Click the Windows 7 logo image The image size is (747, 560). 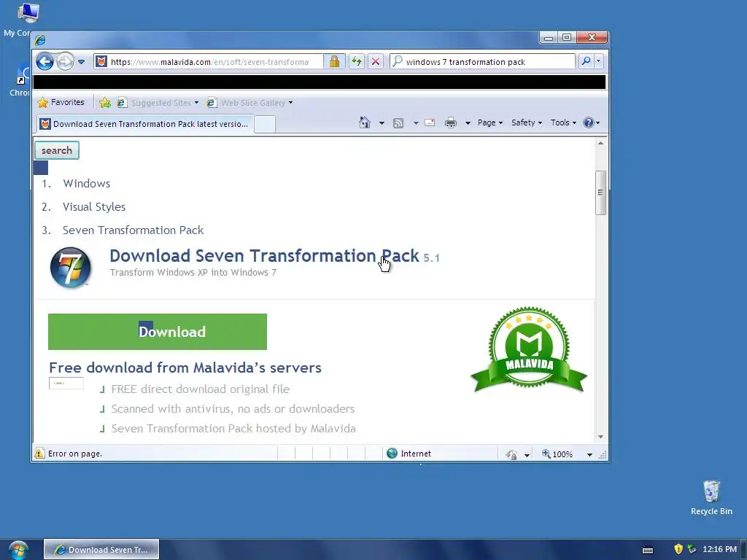[71, 267]
